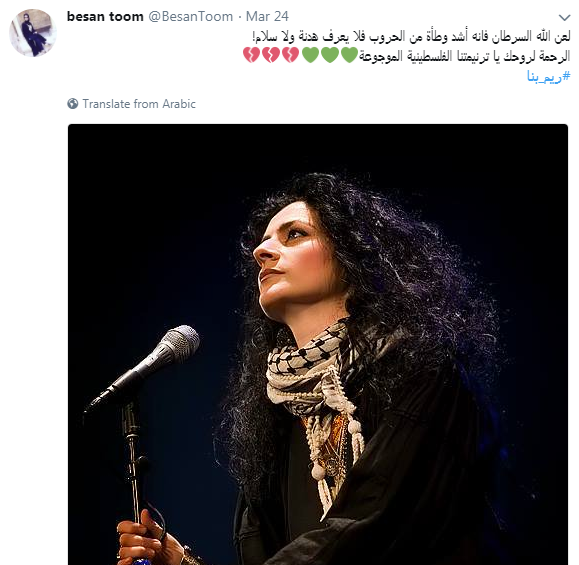Open the Mar 24 tweet timestamp
This screenshot has width=579, height=565.
coord(267,17)
